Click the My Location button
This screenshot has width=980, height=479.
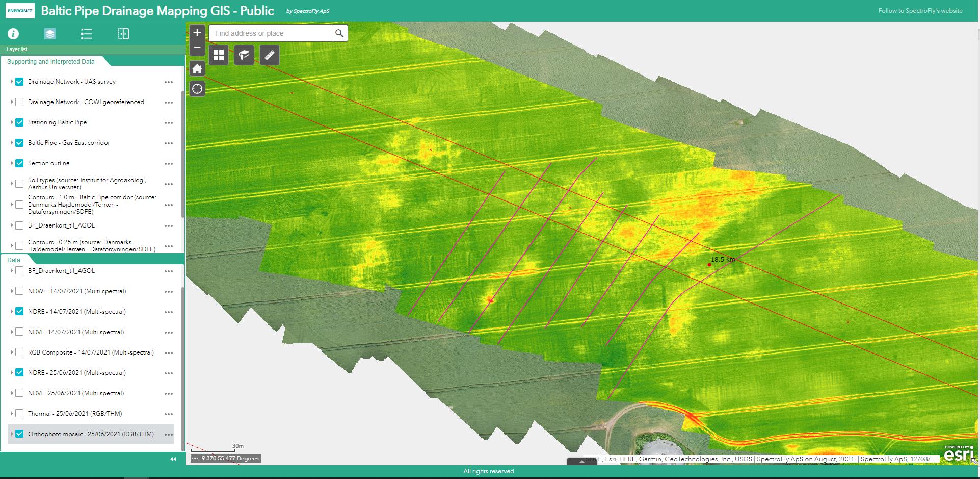tap(197, 89)
